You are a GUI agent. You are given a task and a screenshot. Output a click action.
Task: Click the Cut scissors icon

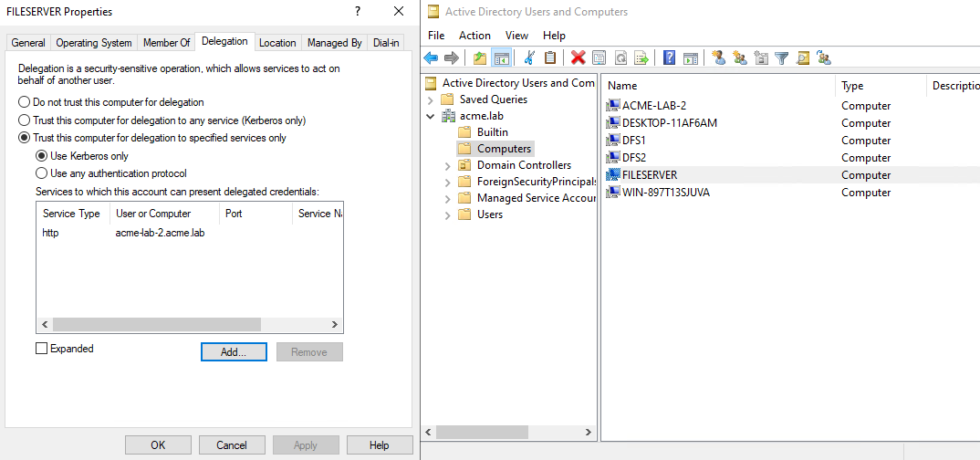pyautogui.click(x=528, y=57)
